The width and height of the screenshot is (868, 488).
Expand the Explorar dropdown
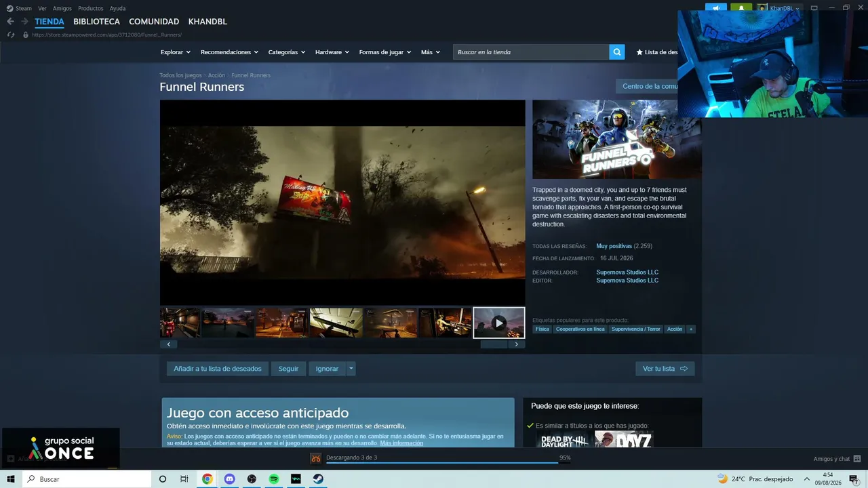point(176,52)
